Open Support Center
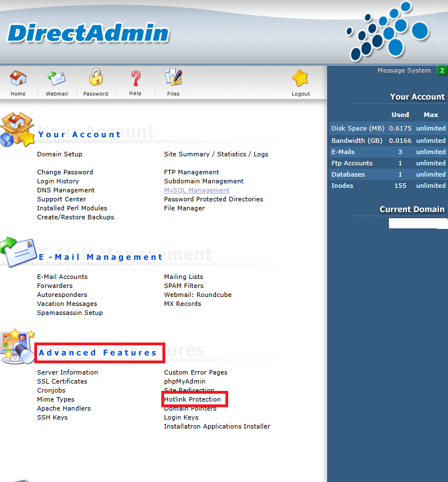Screen dimensions: 448x482 61,199
